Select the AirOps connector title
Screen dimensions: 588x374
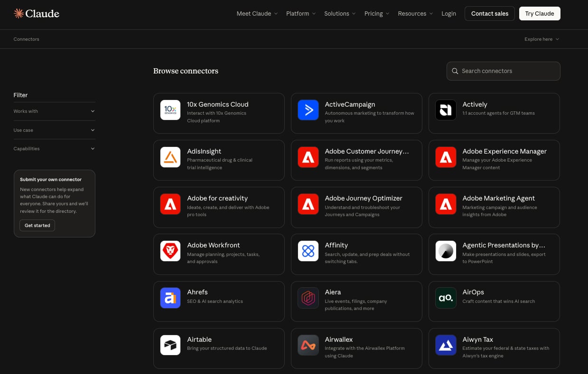[x=473, y=292]
